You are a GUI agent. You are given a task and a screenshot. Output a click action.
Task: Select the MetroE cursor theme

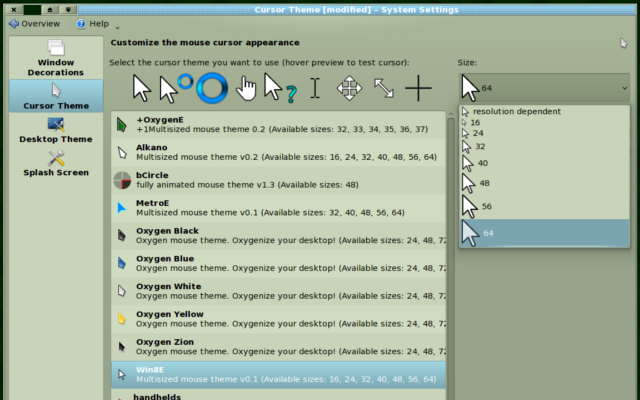tap(279, 208)
